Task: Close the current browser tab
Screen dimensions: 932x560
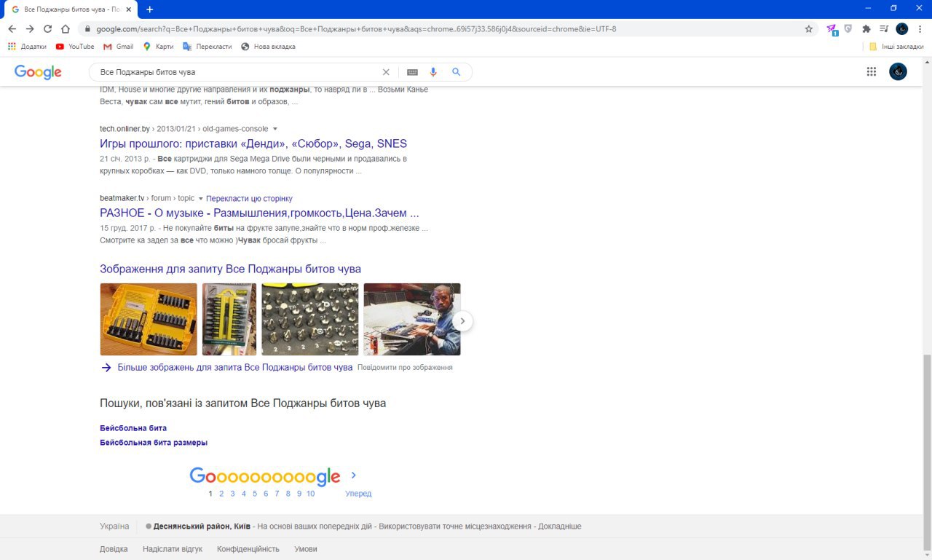Action: [129, 9]
